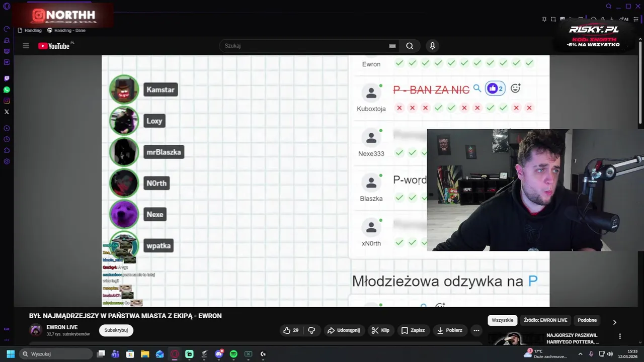The image size is (644, 362).
Task: Open the EWRON LIVE channel avatar
Action: pyautogui.click(x=35, y=330)
